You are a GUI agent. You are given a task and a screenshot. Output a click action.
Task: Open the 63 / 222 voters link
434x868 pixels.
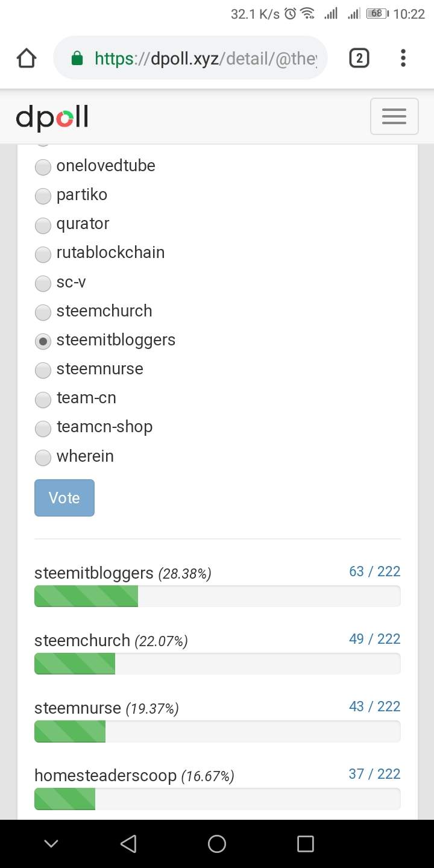tap(374, 571)
